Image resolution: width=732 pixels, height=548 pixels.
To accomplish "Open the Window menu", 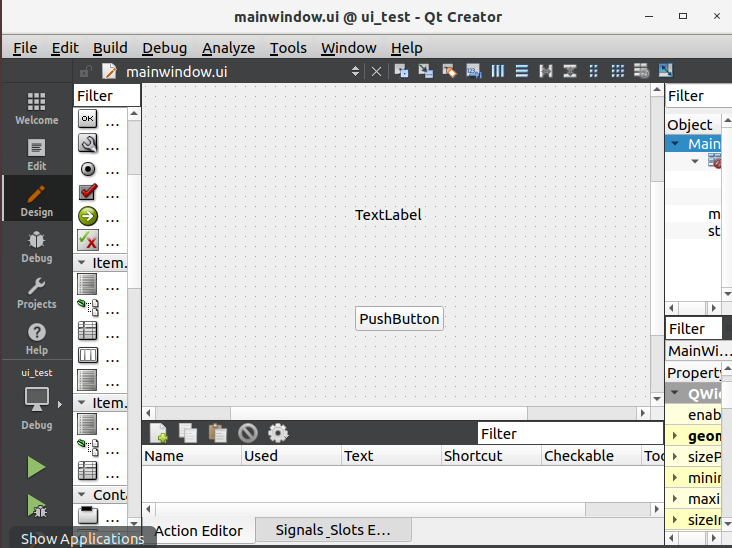I will (349, 48).
